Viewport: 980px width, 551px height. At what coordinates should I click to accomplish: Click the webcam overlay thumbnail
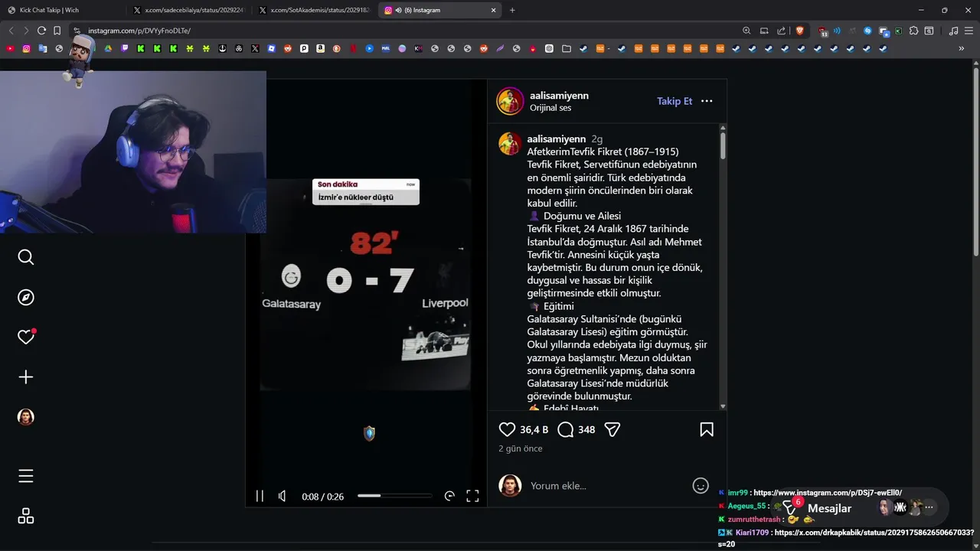tap(133, 152)
